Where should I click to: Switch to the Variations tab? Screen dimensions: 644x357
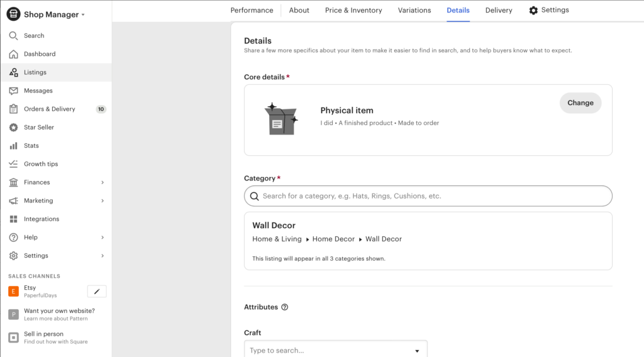pyautogui.click(x=414, y=10)
